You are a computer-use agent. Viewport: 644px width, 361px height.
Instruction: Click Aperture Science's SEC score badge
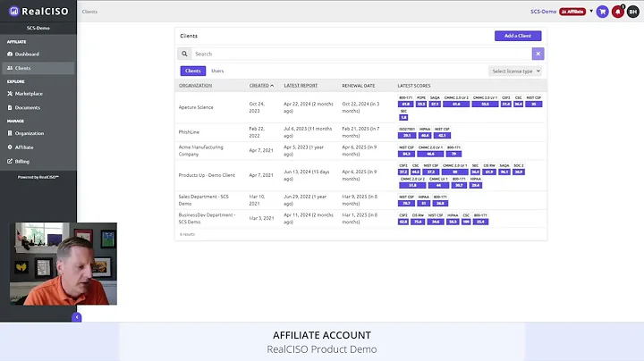click(403, 117)
